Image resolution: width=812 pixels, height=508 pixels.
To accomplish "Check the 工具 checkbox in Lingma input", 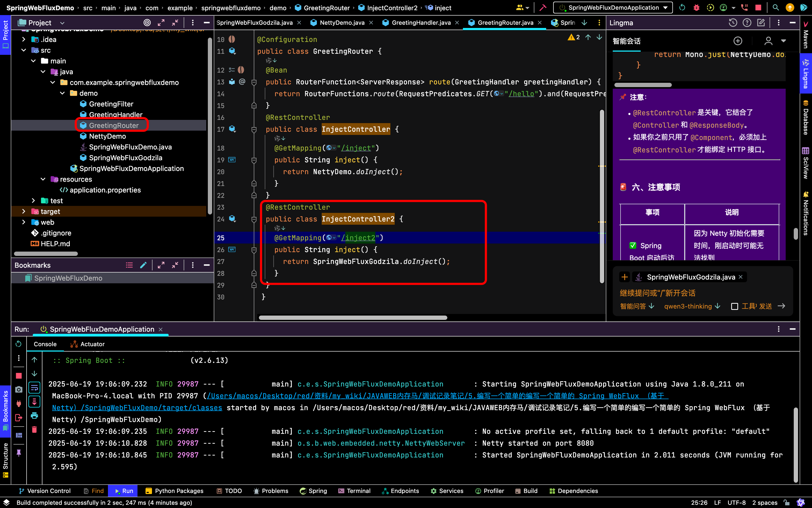I will click(x=734, y=306).
